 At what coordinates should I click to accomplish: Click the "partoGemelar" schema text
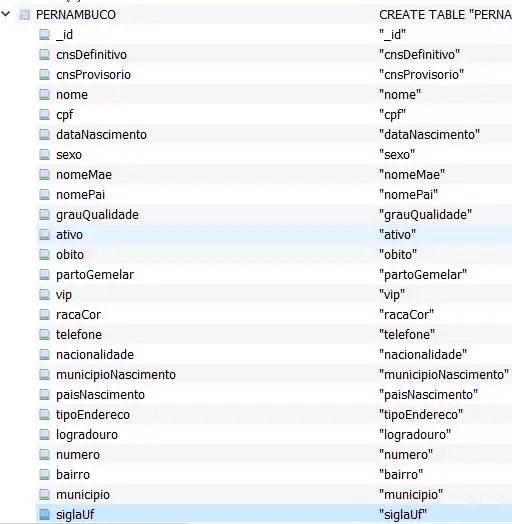[x=423, y=275]
